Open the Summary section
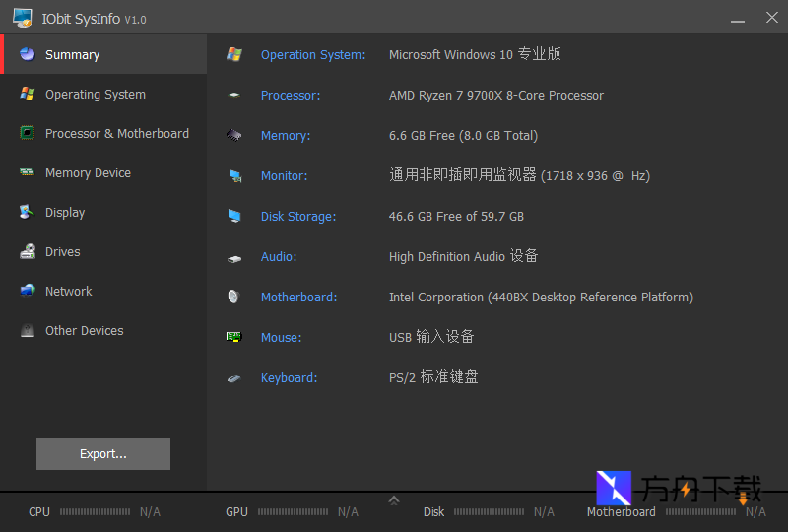 click(x=105, y=54)
